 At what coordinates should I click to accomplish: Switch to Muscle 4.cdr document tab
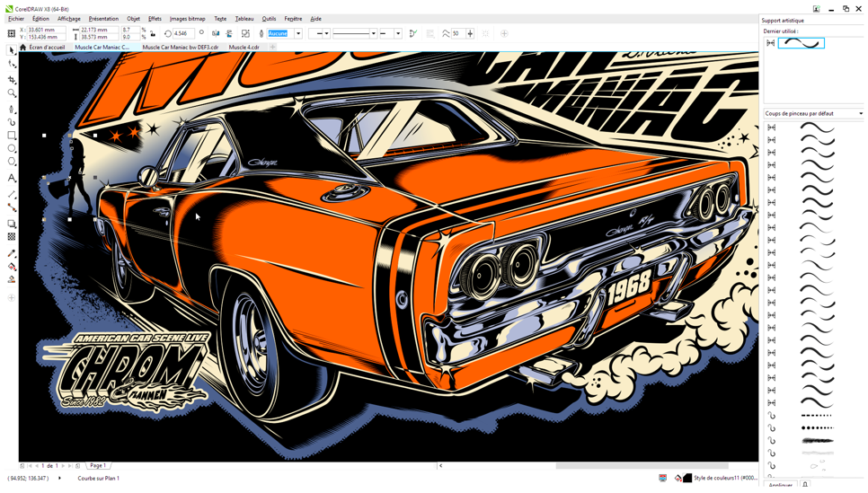click(244, 48)
